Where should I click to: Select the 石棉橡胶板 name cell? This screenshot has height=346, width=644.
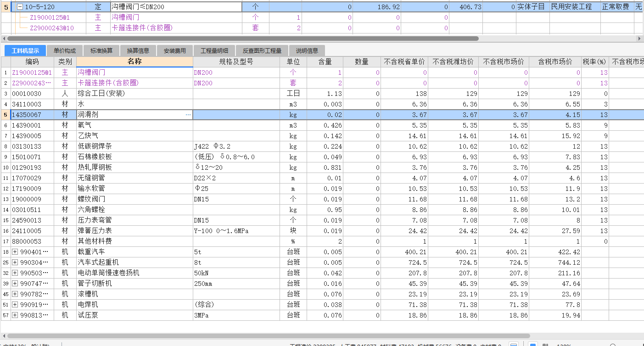coord(134,157)
